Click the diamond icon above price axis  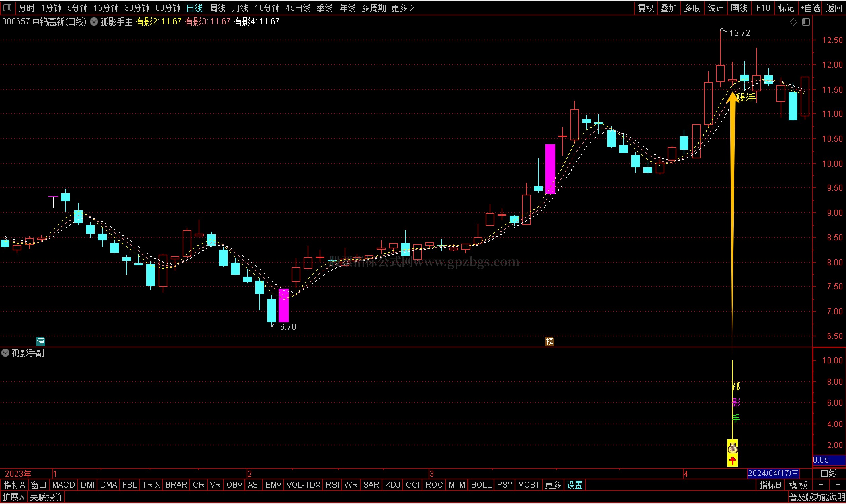(x=793, y=22)
